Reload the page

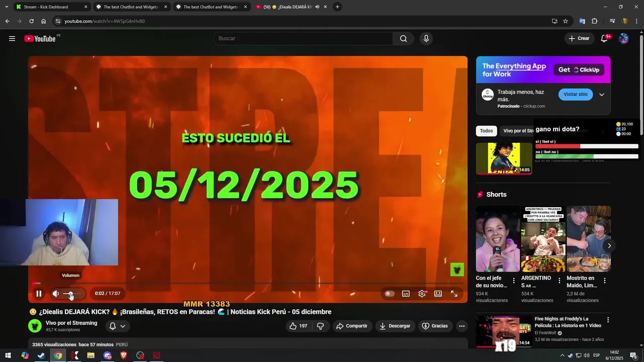coord(31,21)
